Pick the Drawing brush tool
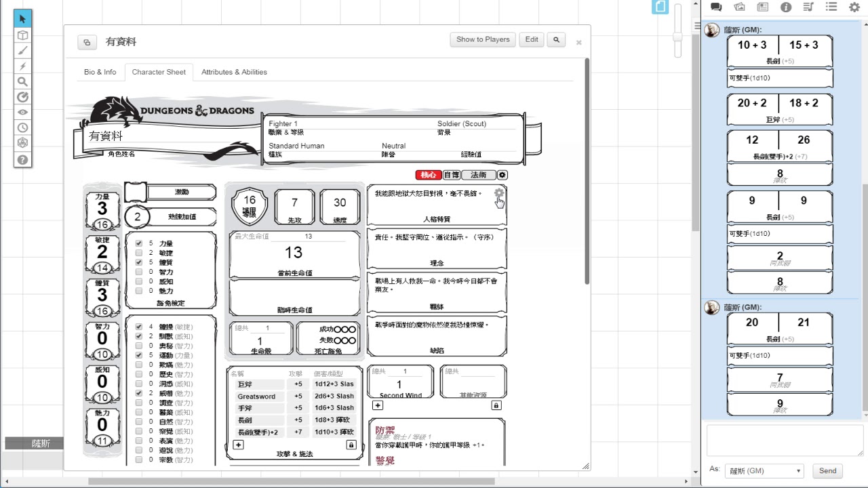The height and width of the screenshot is (488, 868). pos(22,51)
